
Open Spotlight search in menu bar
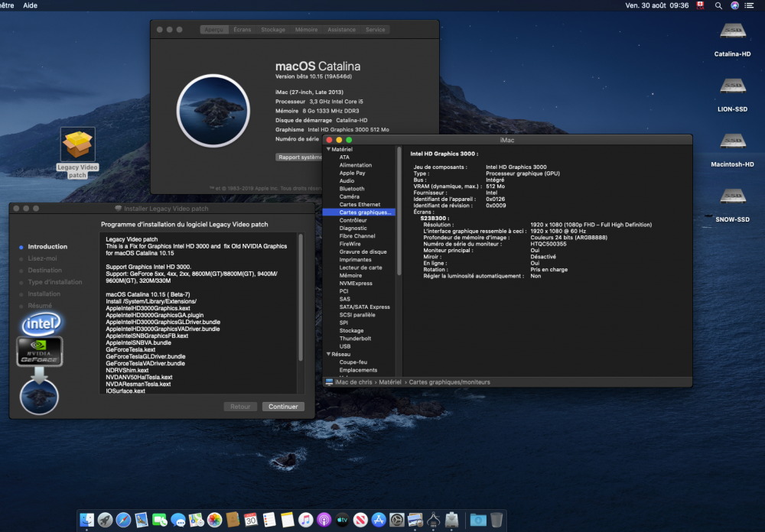718,5
